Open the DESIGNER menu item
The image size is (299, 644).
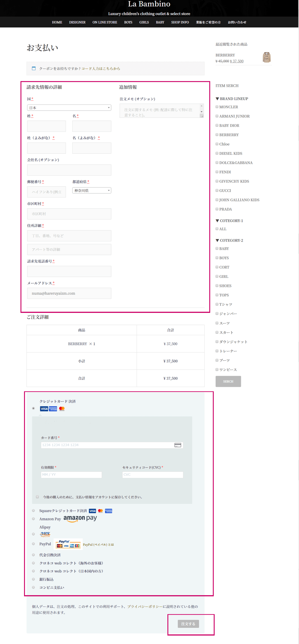tap(77, 22)
